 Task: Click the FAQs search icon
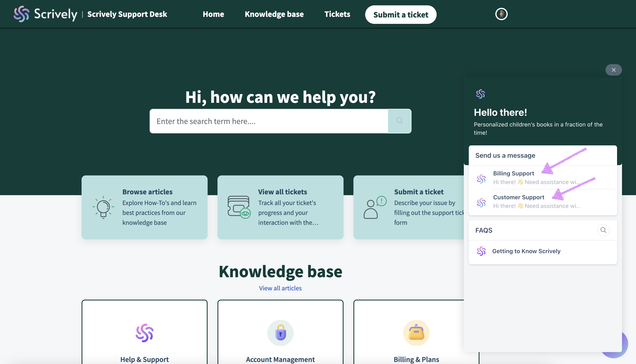coord(603,230)
